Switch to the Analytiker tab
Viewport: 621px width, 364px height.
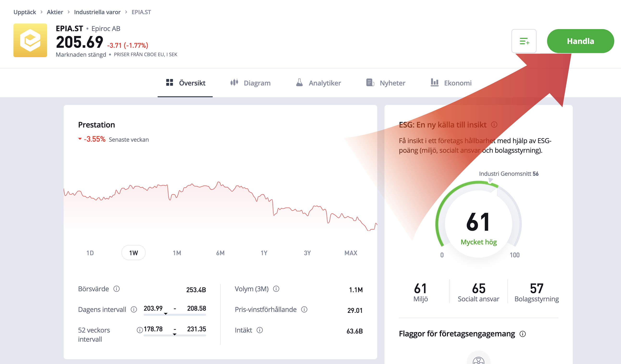(x=318, y=83)
